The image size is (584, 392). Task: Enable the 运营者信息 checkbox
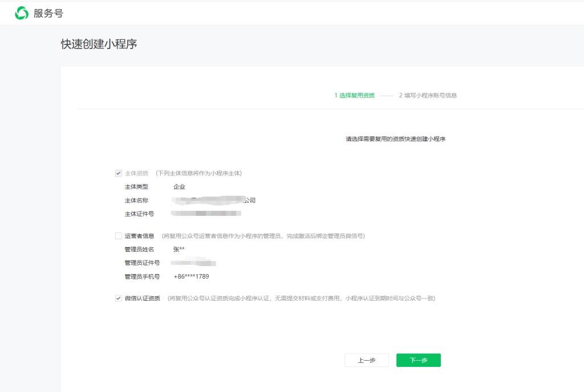pyautogui.click(x=119, y=236)
